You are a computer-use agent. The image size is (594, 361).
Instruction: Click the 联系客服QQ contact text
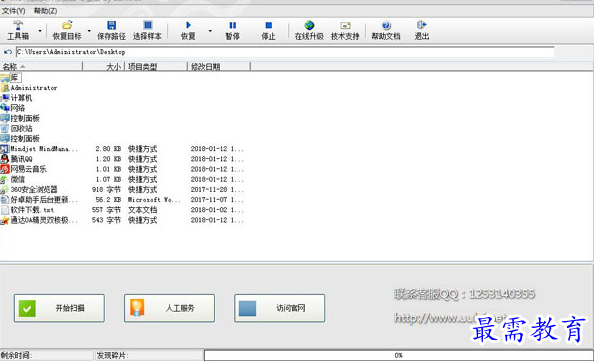(464, 294)
